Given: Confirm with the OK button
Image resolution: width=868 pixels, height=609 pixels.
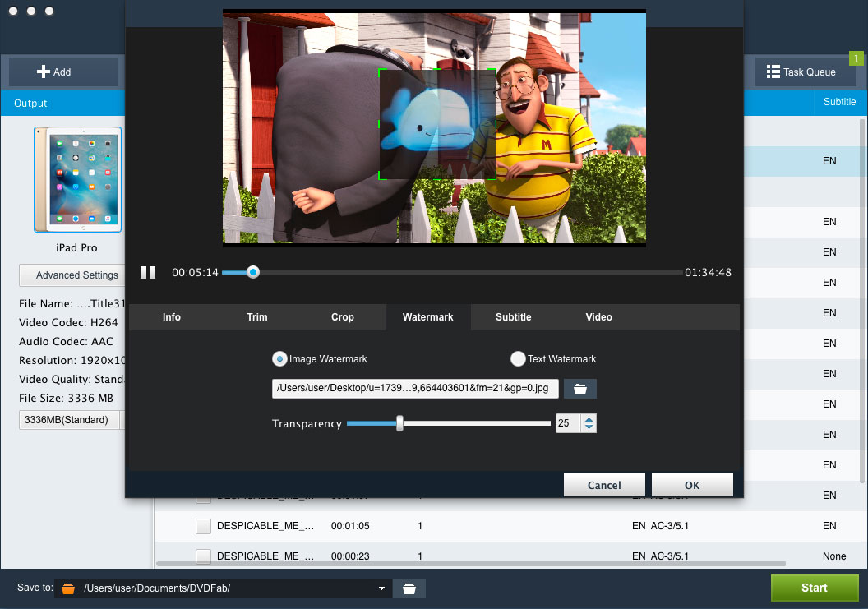Looking at the screenshot, I should coord(692,486).
